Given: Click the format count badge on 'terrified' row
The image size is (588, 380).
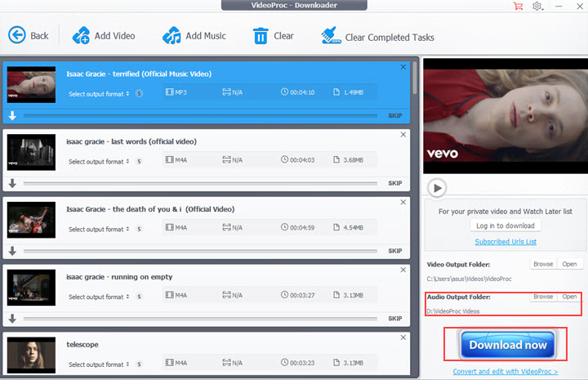Looking at the screenshot, I should [x=139, y=94].
